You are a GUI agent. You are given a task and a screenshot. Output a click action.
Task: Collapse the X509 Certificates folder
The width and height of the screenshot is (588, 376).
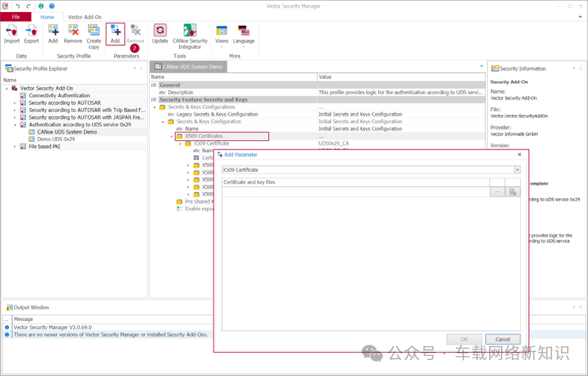coord(171,136)
